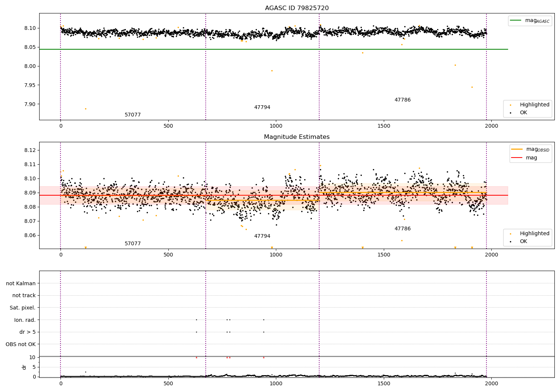Click the 8.07 y-axis tick label
This screenshot has height=392, width=560.
tap(30, 221)
